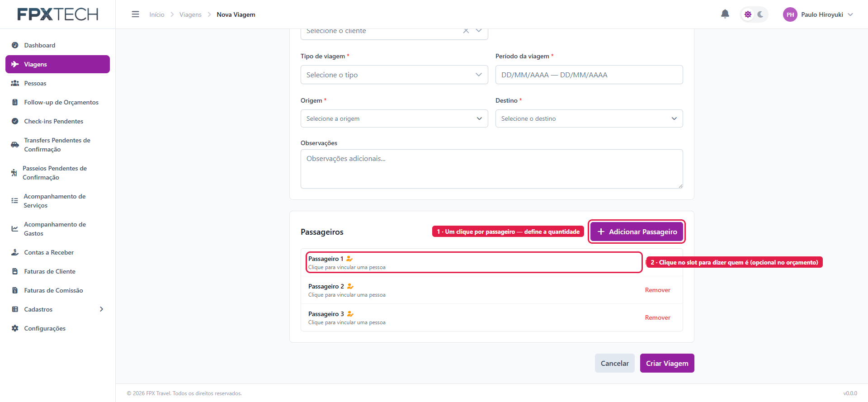The height and width of the screenshot is (402, 868).
Task: Click the Passageiro 1 link-person icon
Action: [x=349, y=259]
